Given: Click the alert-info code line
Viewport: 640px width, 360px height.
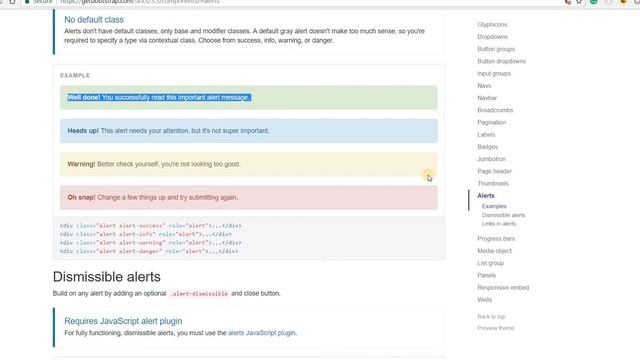Looking at the screenshot, I should pyautogui.click(x=146, y=234).
